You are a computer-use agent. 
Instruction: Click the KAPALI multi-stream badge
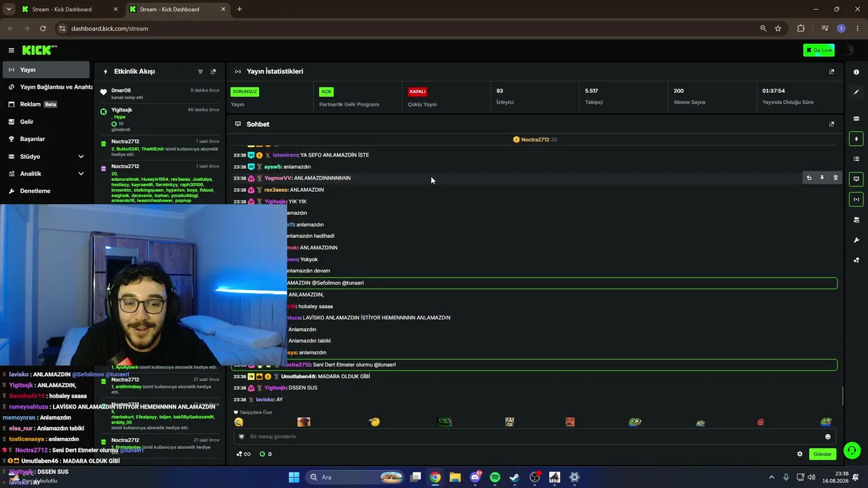(417, 91)
